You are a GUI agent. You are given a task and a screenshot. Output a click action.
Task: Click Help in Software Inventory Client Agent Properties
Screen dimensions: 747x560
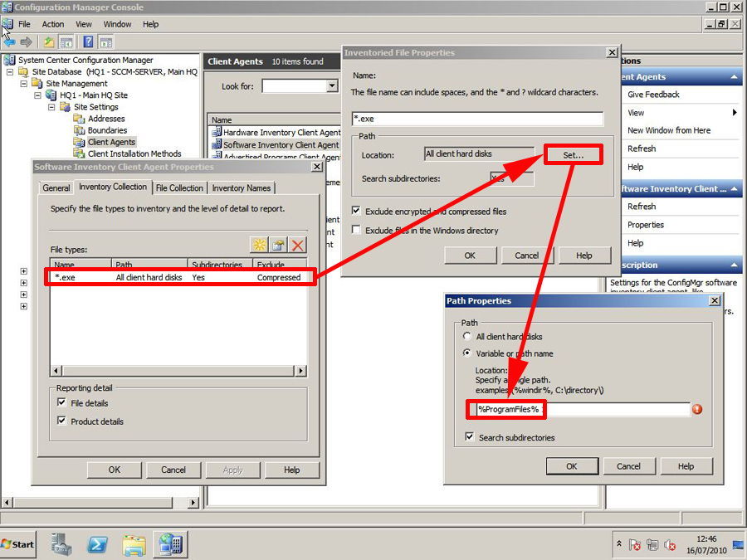point(291,470)
